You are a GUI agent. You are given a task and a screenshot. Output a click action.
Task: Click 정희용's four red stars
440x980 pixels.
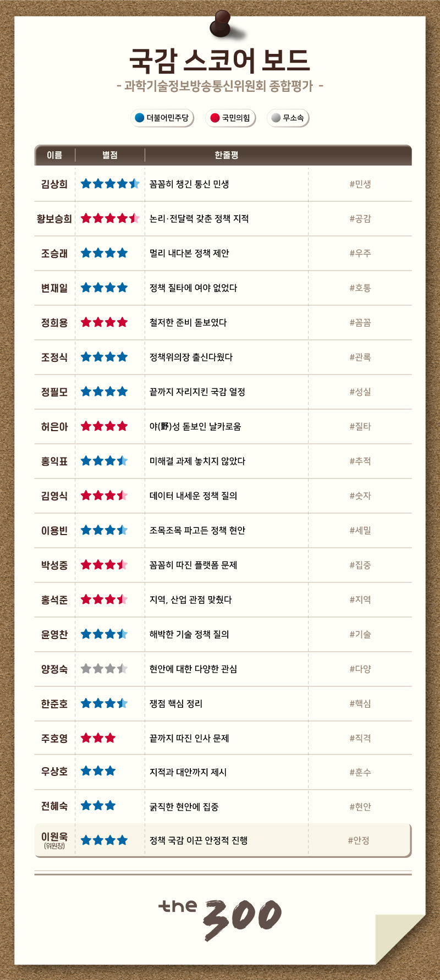(x=104, y=322)
